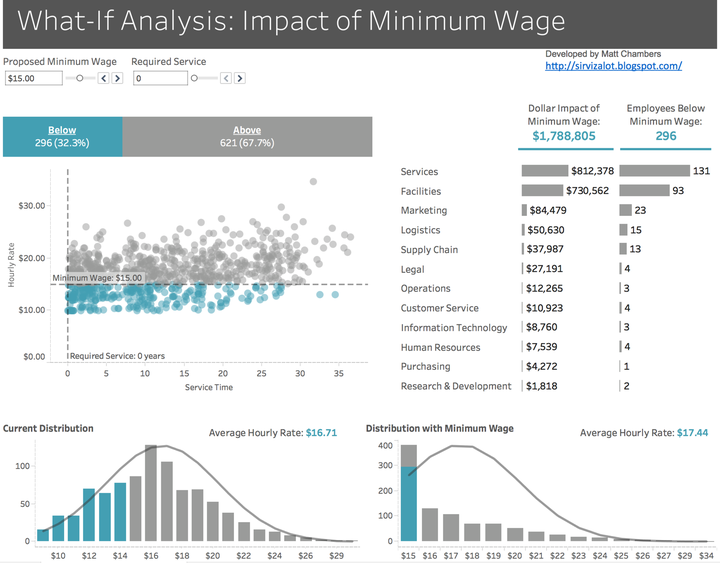Click the $1,788,805 total dollar impact
Image resolution: width=720 pixels, height=563 pixels.
[564, 136]
